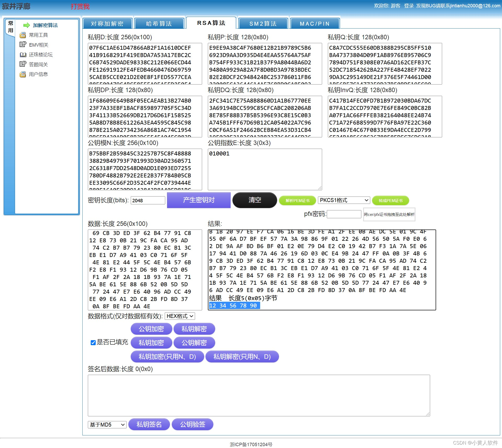Click the 登录 link in header
Viewport: 502px width, 448px height.
click(409, 6)
